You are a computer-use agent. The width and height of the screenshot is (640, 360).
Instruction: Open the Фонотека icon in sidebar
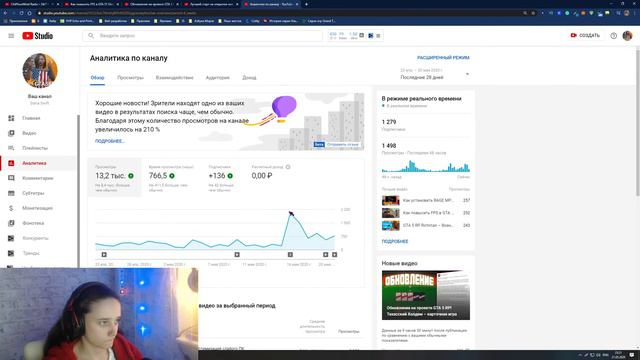[11, 223]
